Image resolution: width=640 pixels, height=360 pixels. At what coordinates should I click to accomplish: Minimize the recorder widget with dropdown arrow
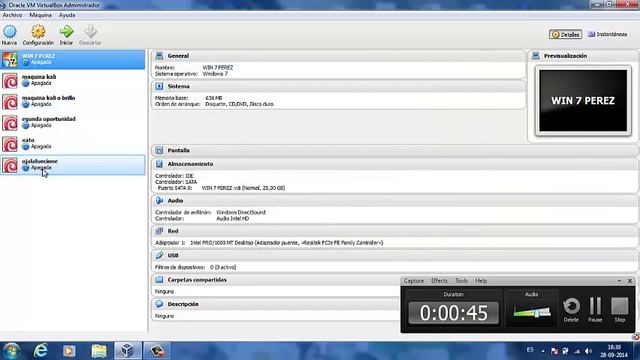[x=619, y=281]
